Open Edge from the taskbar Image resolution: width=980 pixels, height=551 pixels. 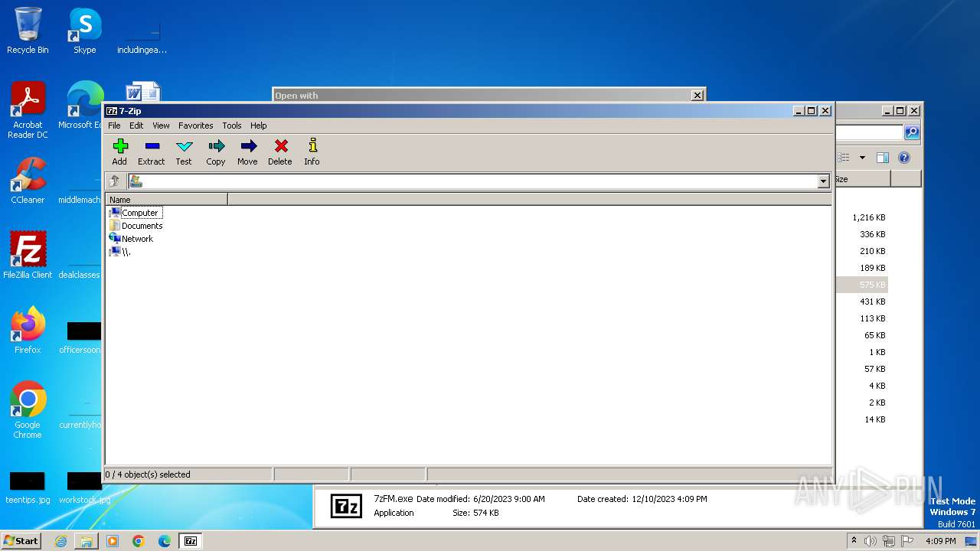pyautogui.click(x=165, y=541)
